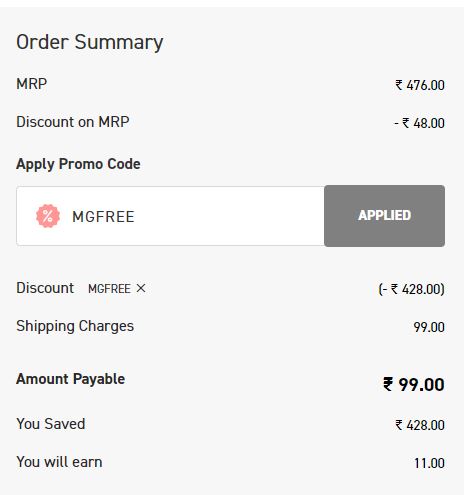The image size is (464, 495).
Task: Click the MGFREE tag beside Discount
Action: coord(109,289)
